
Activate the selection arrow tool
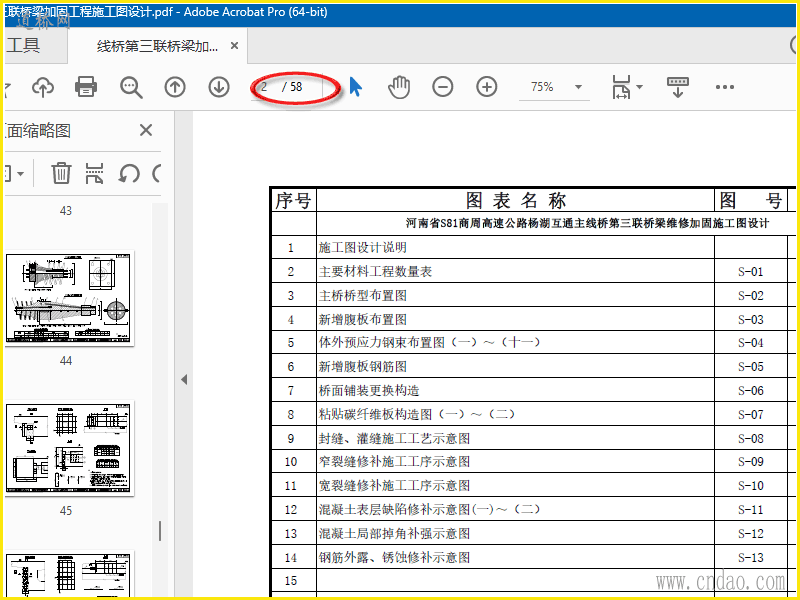[356, 87]
